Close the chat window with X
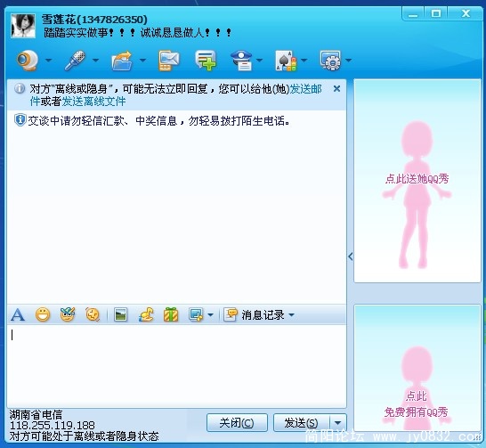486x448 pixels. tap(466, 13)
